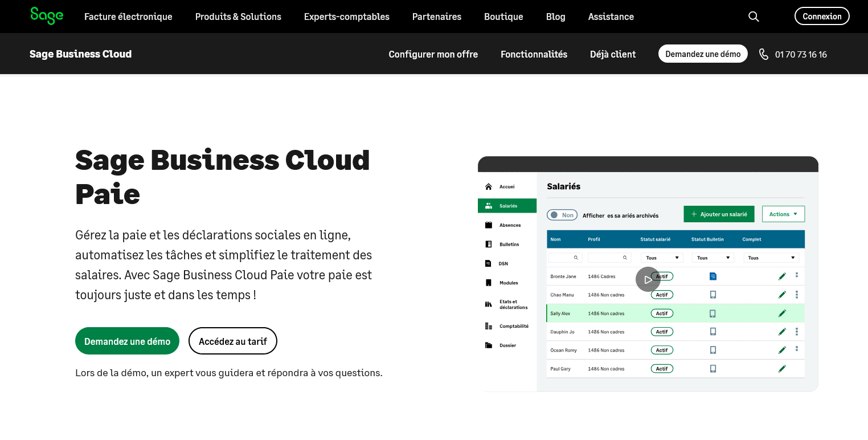868x440 pixels.
Task: Open the Complet 'Tous' dropdown
Action: click(x=771, y=258)
